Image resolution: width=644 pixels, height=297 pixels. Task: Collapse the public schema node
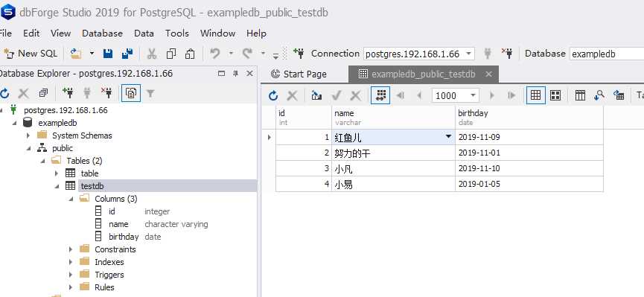pos(28,148)
